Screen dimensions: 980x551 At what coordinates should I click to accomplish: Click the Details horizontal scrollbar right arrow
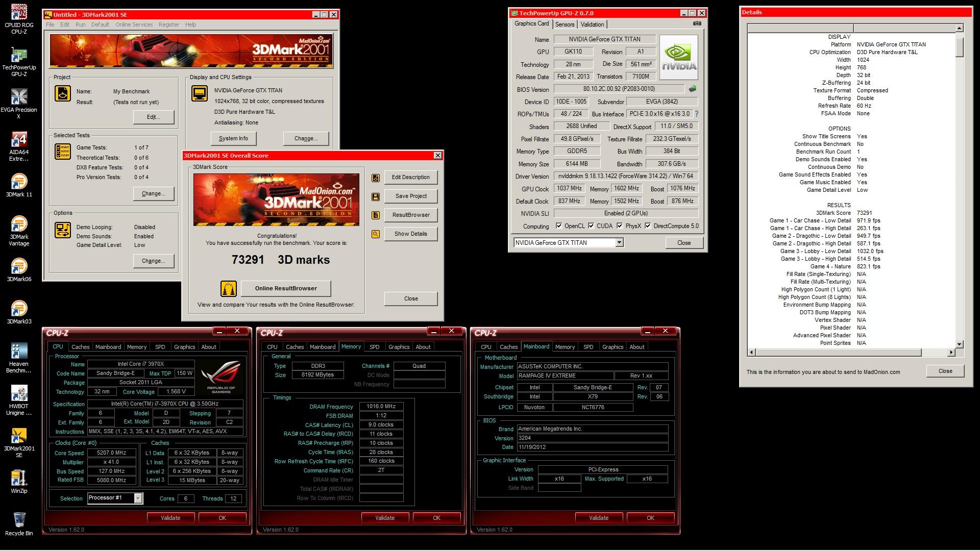(x=951, y=352)
